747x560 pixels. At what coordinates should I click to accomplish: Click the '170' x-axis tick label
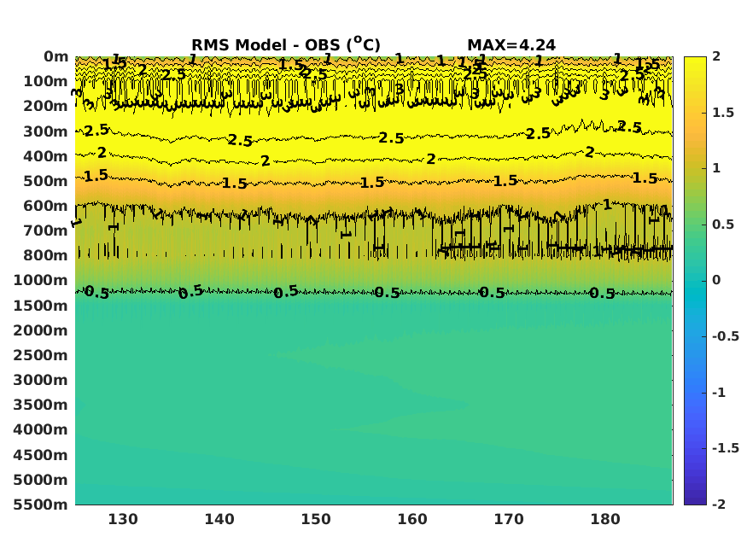point(508,520)
